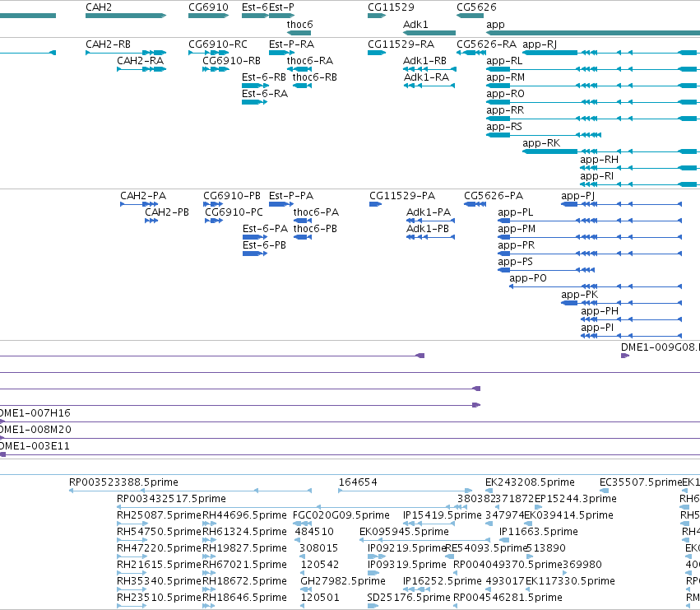Image resolution: width=700 pixels, height=610 pixels.
Task: Click the app-RO transcript label
Action: 505,94
